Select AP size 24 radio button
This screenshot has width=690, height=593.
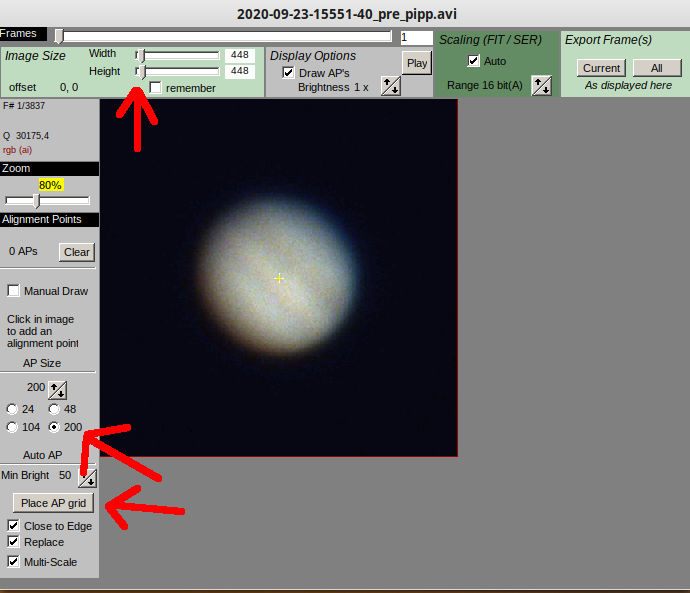tap(12, 409)
